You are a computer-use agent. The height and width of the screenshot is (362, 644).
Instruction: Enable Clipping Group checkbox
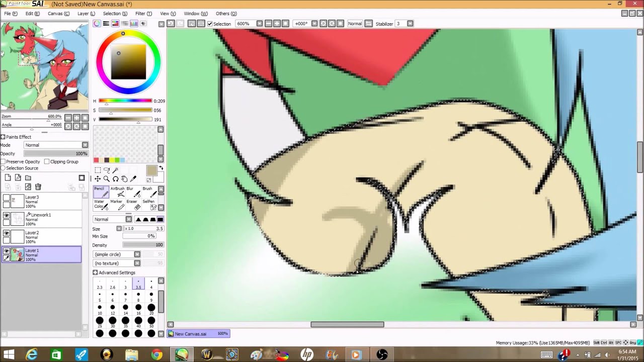(47, 161)
